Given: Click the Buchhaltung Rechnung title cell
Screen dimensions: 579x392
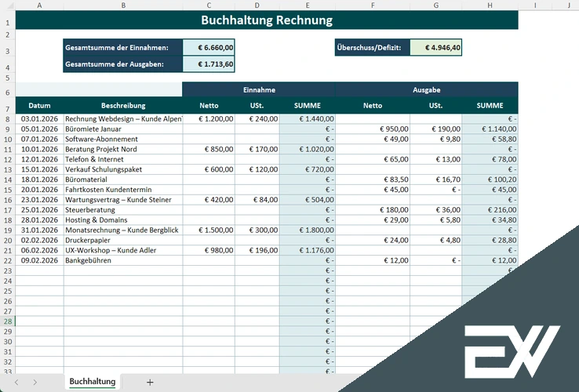Looking at the screenshot, I should 267,20.
